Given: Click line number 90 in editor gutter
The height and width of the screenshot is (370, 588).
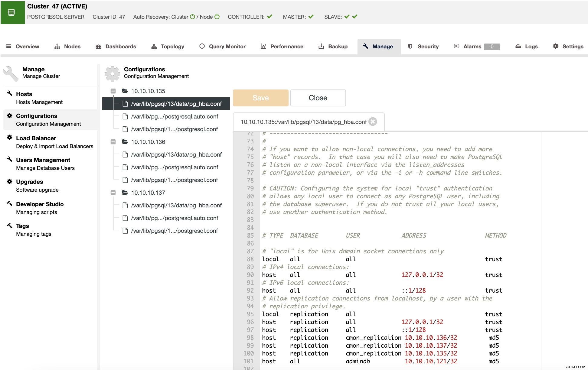Looking at the screenshot, I should tap(250, 275).
